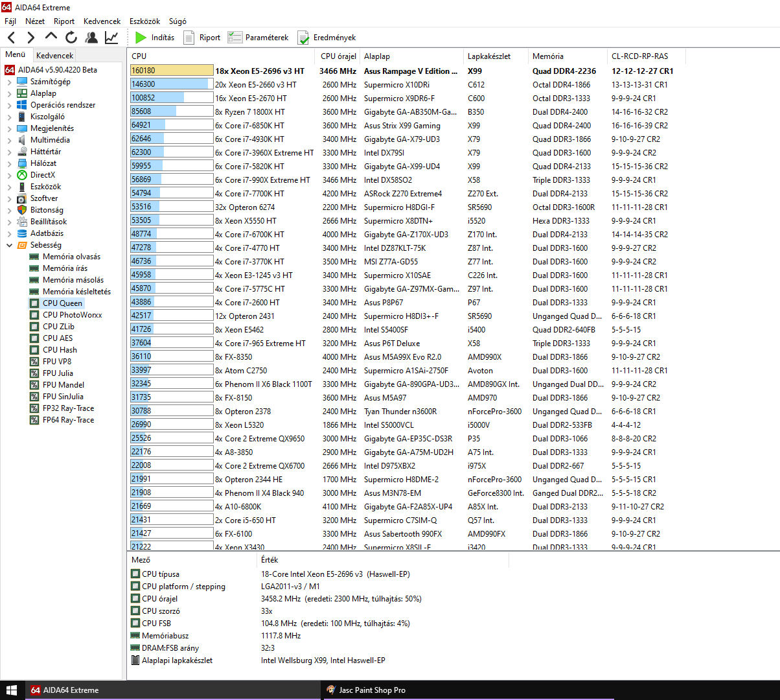Click the Back navigation arrow

click(11, 38)
